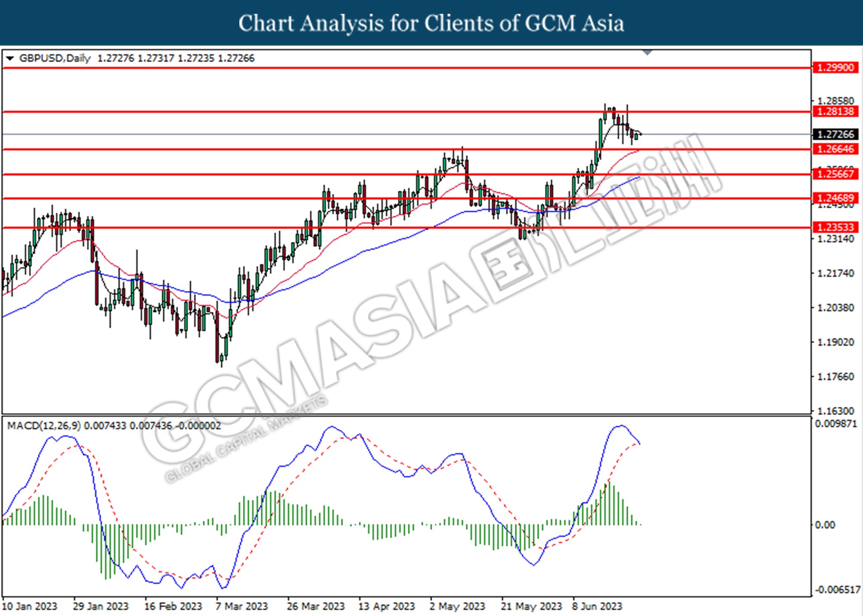Click the chart shift marker triangle

click(647, 53)
